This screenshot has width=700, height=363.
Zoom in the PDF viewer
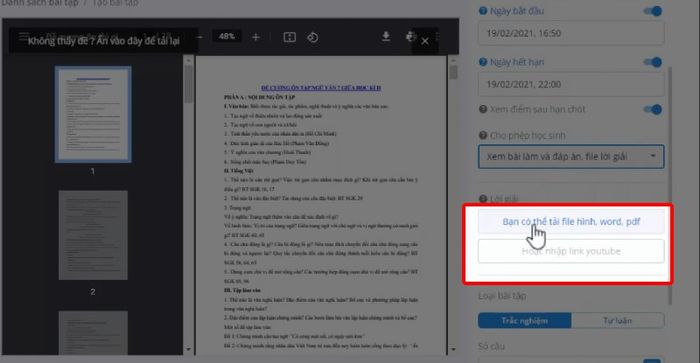(256, 37)
